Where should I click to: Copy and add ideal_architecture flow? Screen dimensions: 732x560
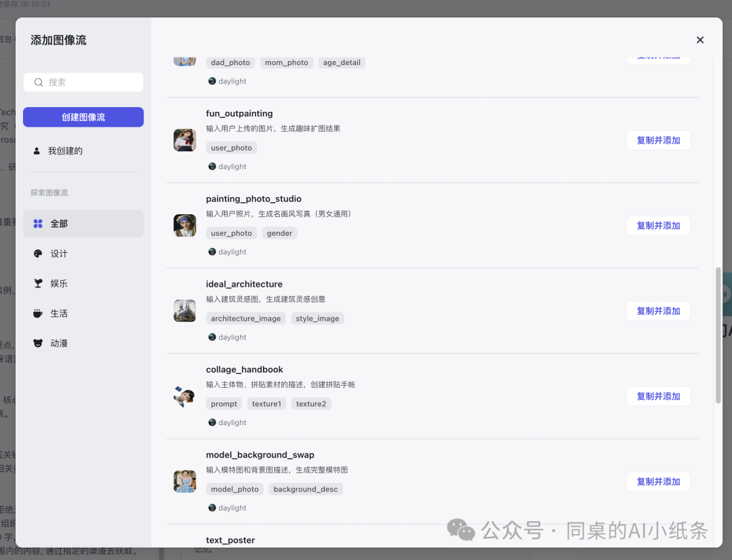[657, 311]
